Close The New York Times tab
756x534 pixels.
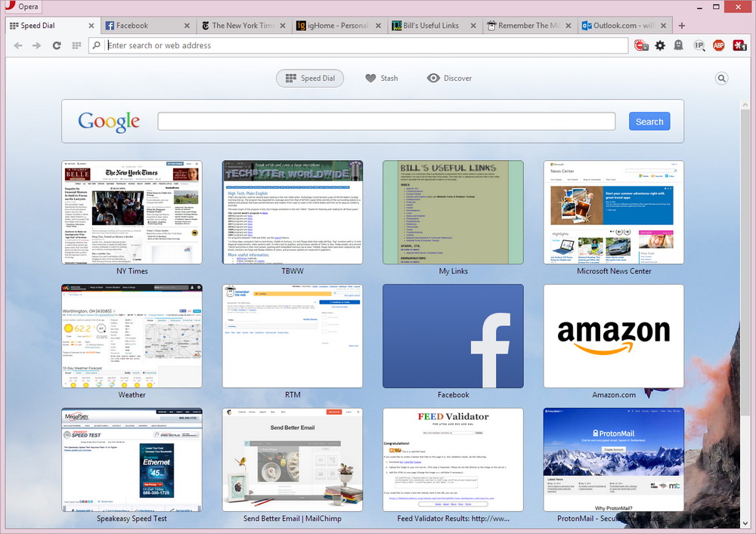click(283, 26)
